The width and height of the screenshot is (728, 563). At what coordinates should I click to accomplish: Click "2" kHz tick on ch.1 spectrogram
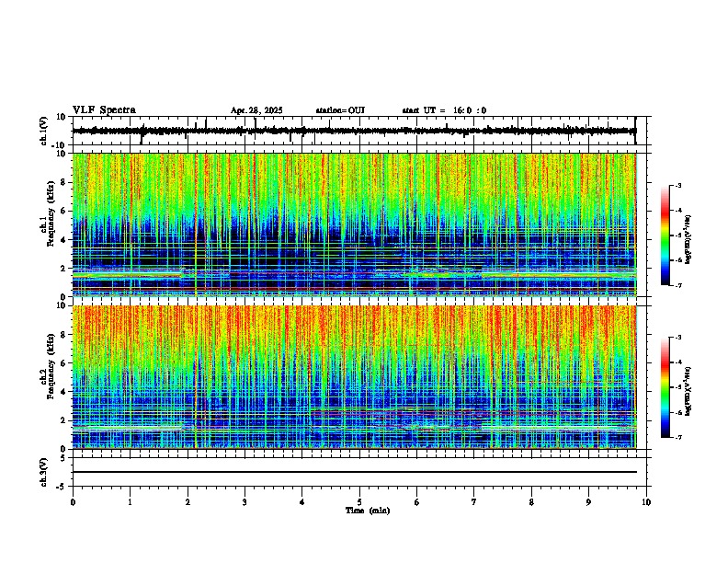pos(64,268)
